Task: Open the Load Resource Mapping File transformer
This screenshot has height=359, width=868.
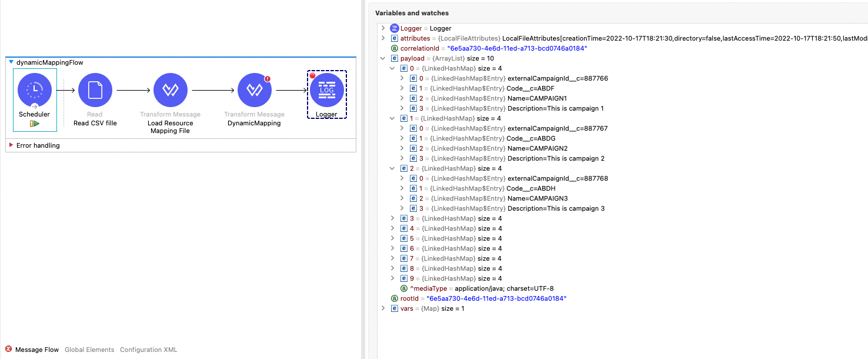Action: tap(170, 90)
